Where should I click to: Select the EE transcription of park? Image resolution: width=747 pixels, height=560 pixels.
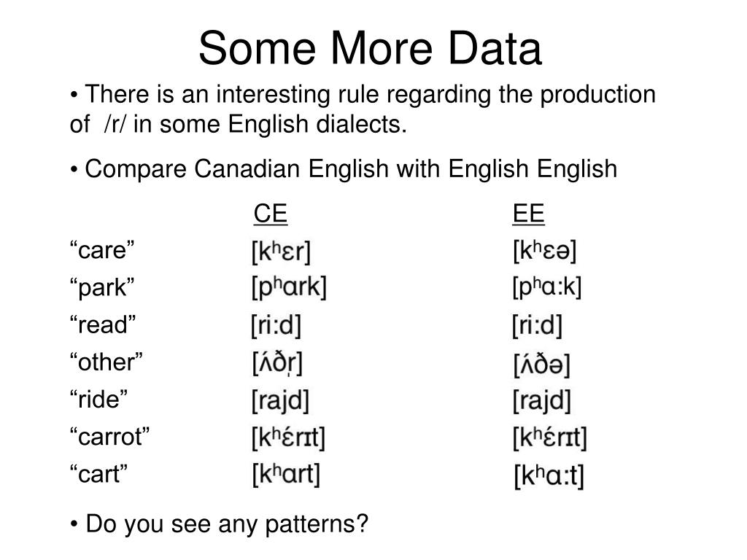(x=547, y=287)
